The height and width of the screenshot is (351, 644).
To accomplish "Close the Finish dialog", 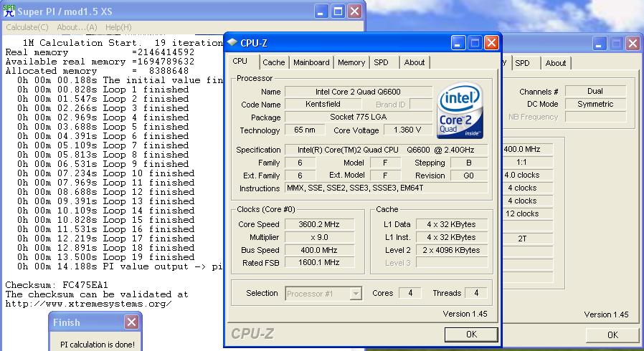I will click(x=131, y=322).
